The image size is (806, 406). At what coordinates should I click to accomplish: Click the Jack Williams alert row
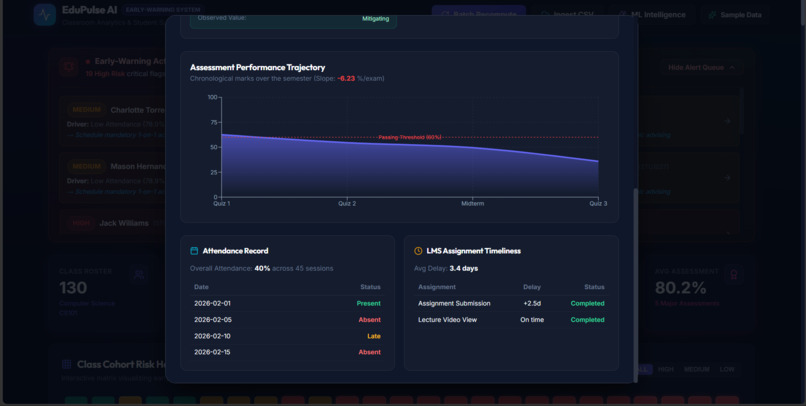click(399, 223)
